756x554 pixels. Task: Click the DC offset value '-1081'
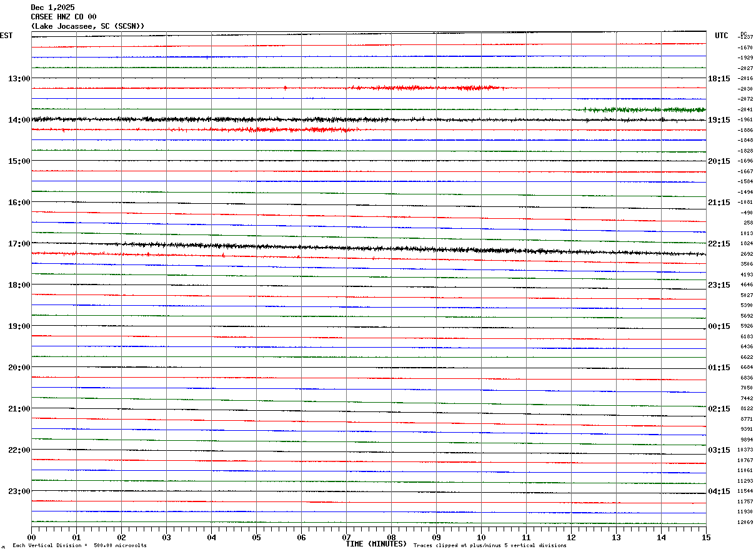[745, 202]
